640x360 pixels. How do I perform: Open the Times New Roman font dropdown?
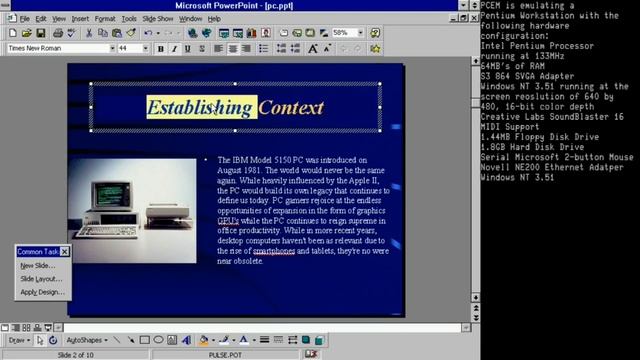(x=112, y=49)
